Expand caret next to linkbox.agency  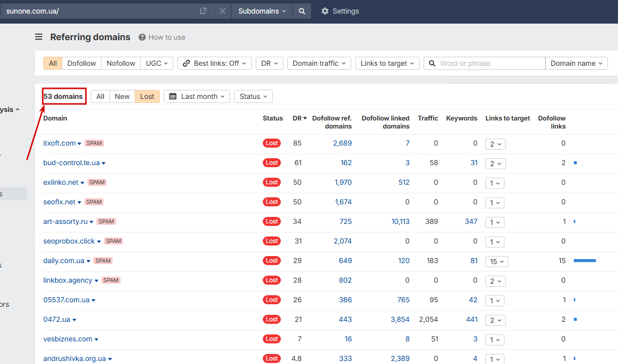click(x=96, y=281)
